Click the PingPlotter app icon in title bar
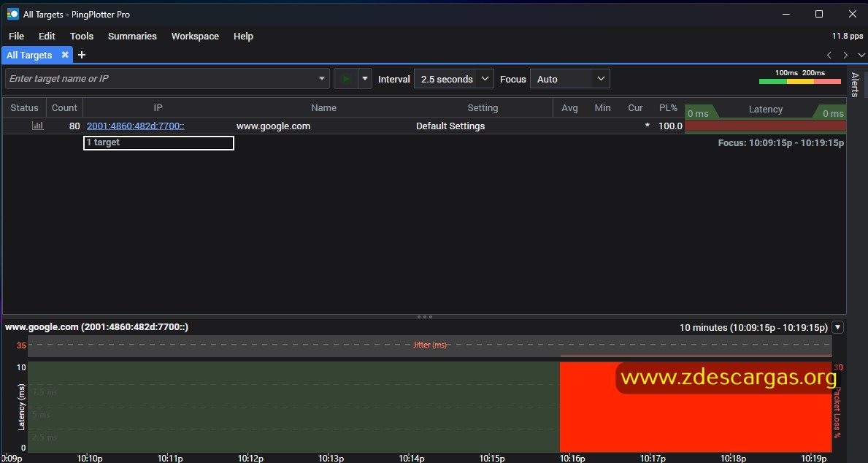The image size is (868, 463). coord(12,14)
